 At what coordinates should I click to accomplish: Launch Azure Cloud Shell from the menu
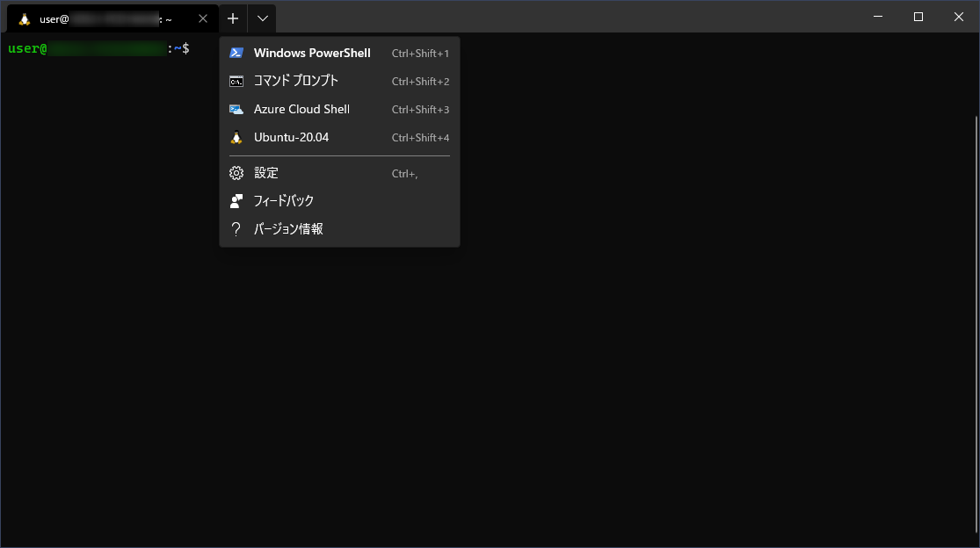pos(301,109)
